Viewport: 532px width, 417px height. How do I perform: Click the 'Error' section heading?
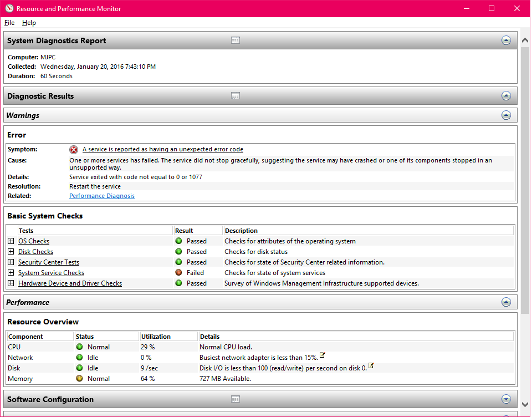17,135
